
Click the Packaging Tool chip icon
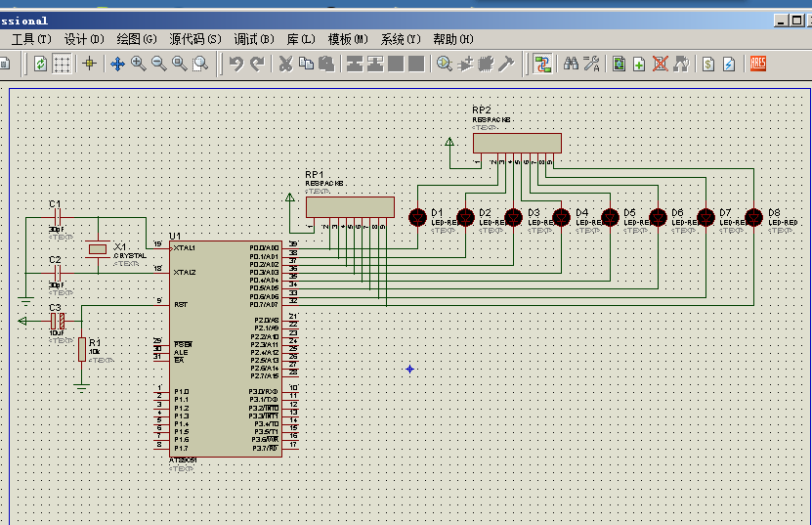[x=486, y=65]
